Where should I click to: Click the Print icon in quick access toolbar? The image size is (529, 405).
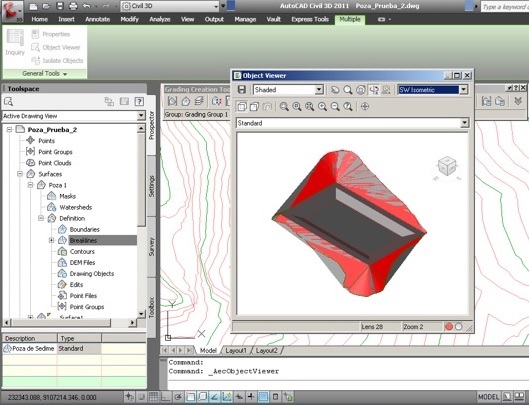73,6
